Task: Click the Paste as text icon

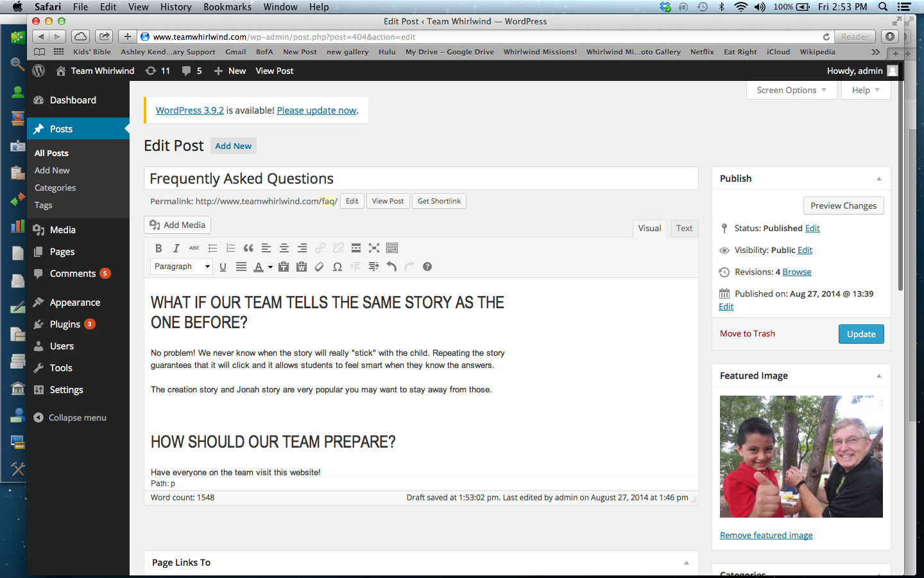Action: (x=284, y=267)
